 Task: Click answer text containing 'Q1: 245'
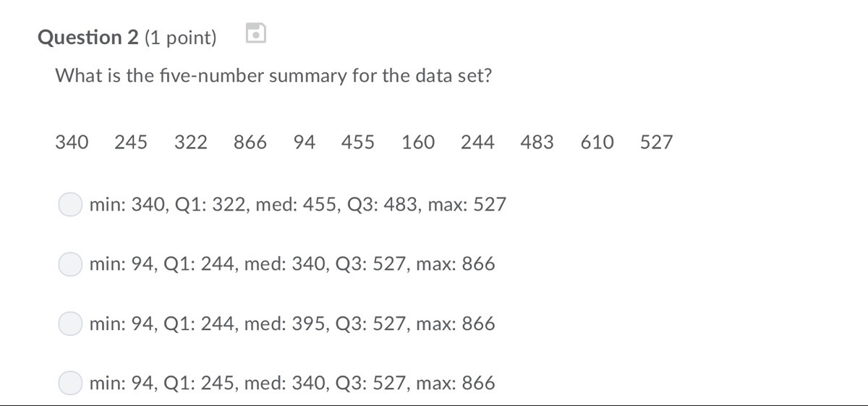coord(292,383)
